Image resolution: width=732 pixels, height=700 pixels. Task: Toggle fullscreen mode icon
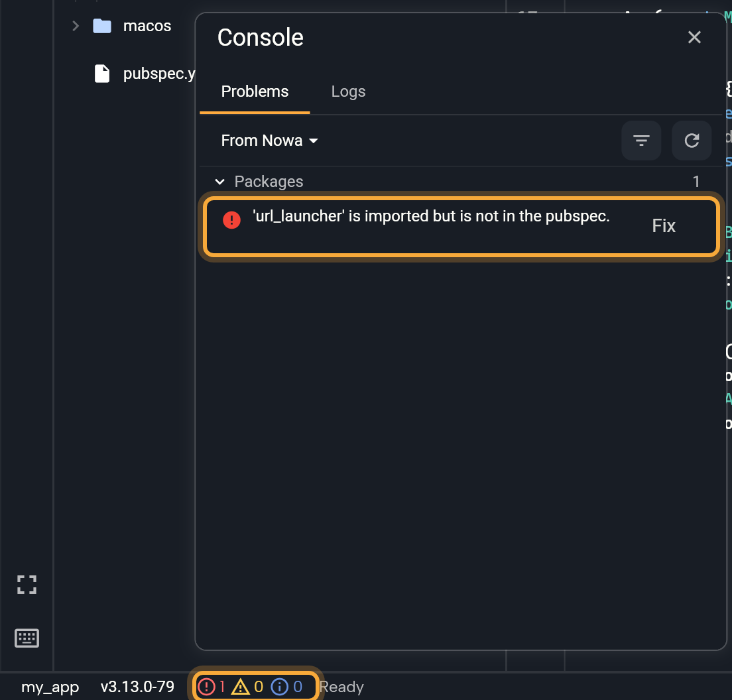click(x=27, y=584)
